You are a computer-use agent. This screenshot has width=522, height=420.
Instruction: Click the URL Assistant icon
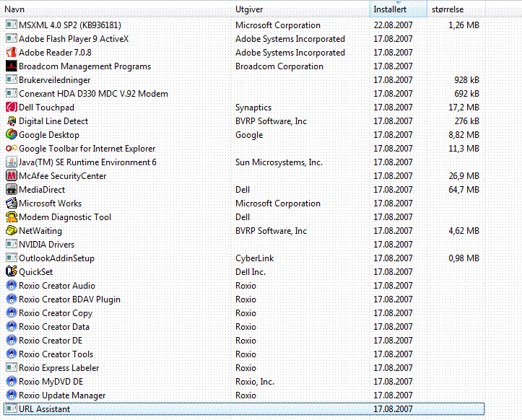pyautogui.click(x=12, y=408)
